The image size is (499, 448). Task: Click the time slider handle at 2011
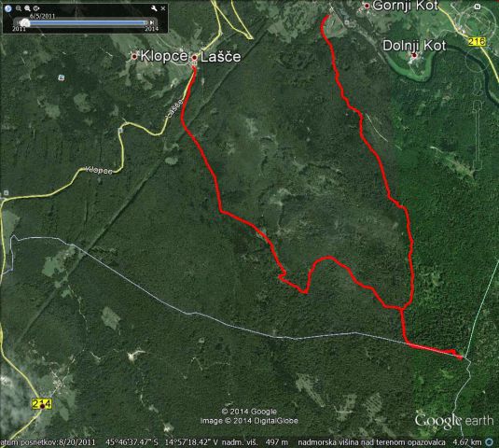pos(25,23)
